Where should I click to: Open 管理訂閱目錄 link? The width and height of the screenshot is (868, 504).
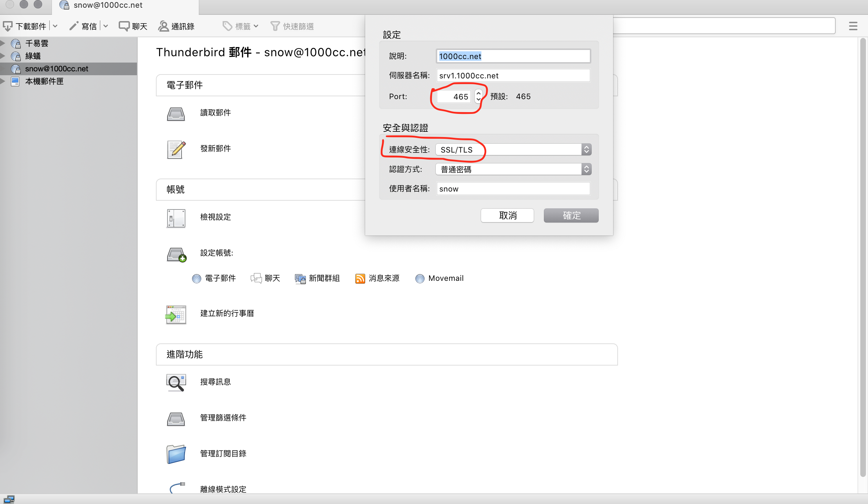223,453
